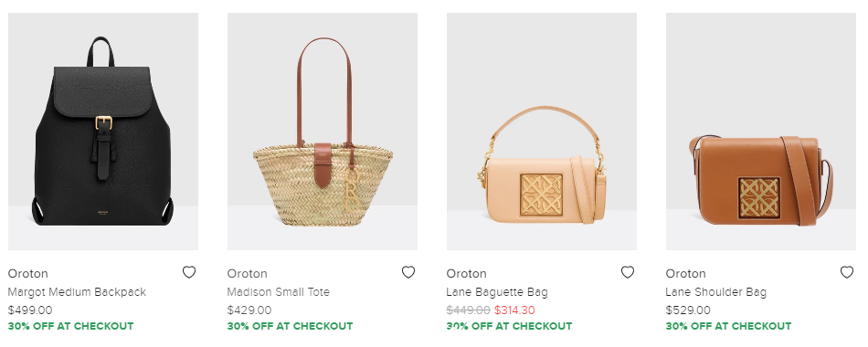Open the Madison Small Tote title link

coord(279,291)
